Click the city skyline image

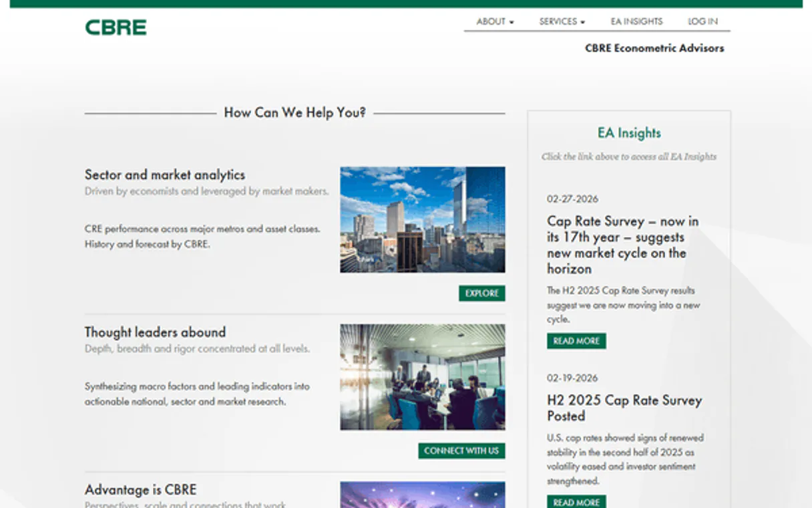click(422, 219)
